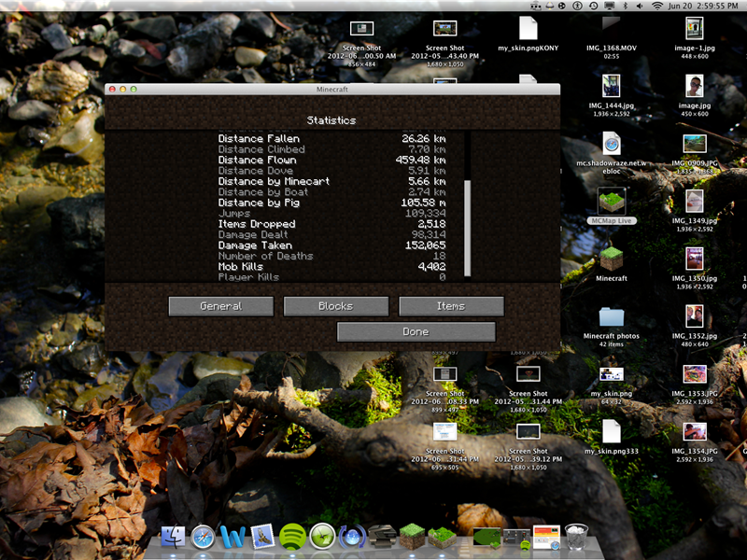Open the blue globe sync app in the Dock
The height and width of the screenshot is (560, 747).
click(x=352, y=537)
